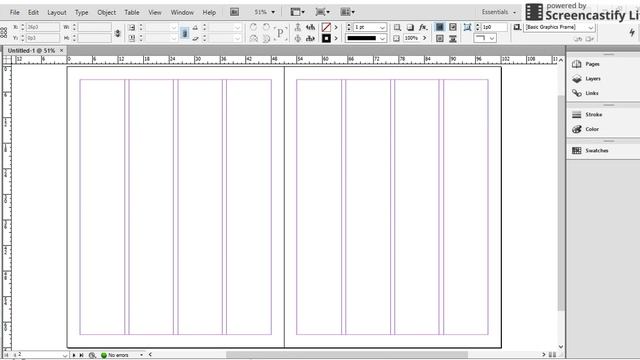The image size is (640, 360).
Task: Open the 1 pt stroke weight dropdown
Action: click(382, 27)
